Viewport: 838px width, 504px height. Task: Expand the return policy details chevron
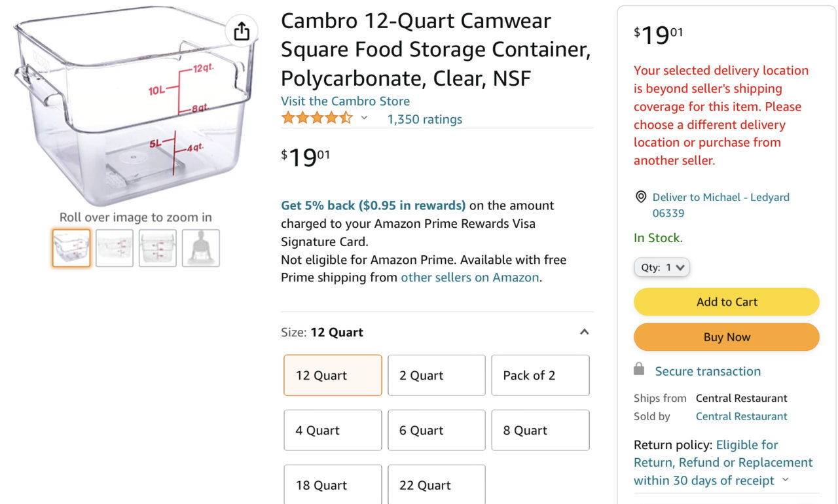coord(786,480)
